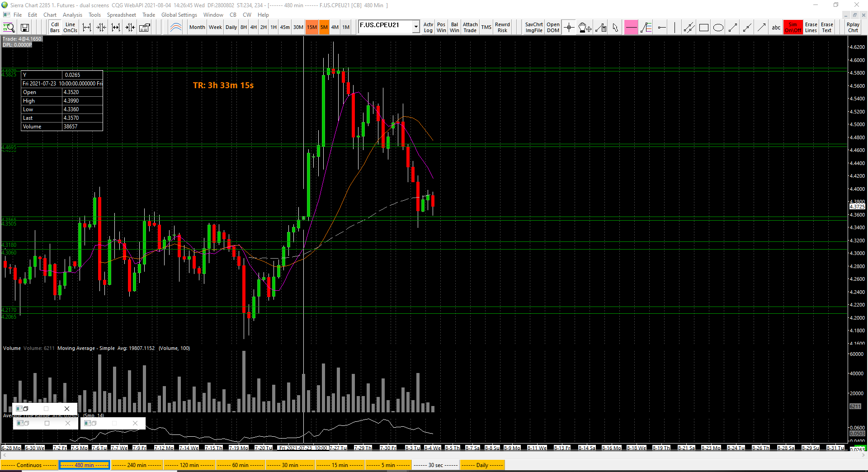Expand the F.US.CPEU21 symbol dropdown

[x=416, y=27]
